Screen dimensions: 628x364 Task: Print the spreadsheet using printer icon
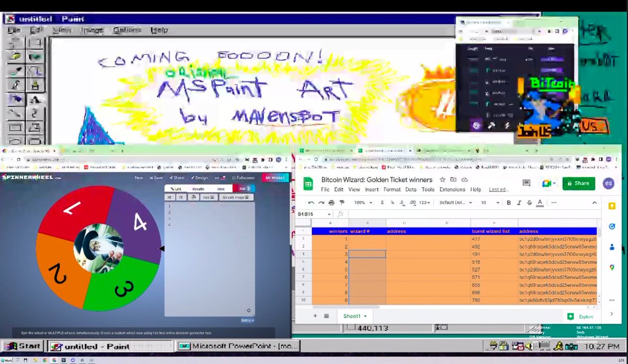[331, 202]
